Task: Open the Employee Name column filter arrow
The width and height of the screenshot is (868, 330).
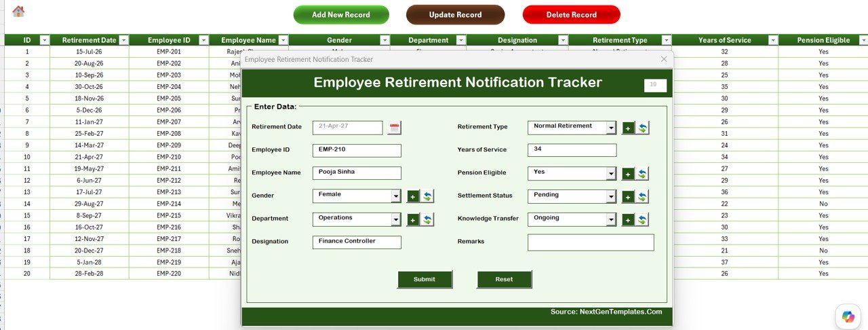Action: [x=283, y=40]
